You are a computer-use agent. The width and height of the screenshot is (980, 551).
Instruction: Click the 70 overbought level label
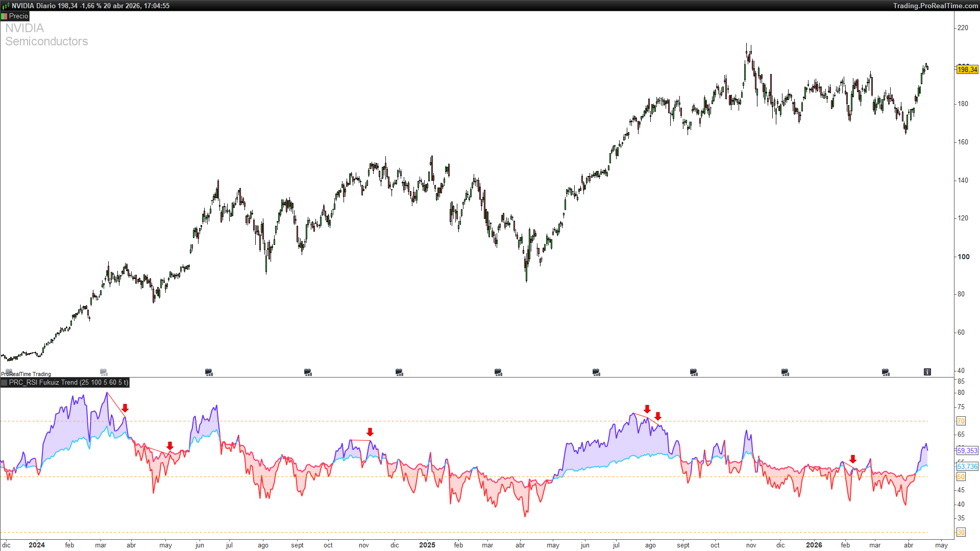point(961,421)
